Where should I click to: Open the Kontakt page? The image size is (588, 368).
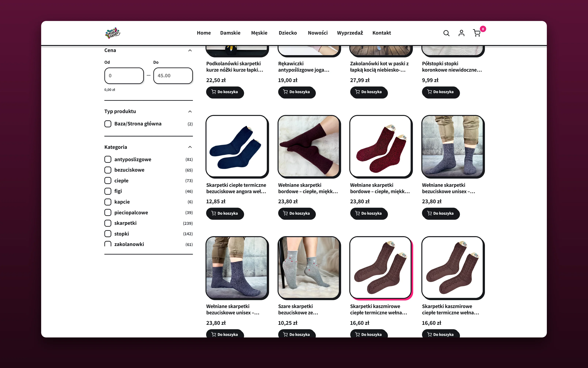(381, 33)
